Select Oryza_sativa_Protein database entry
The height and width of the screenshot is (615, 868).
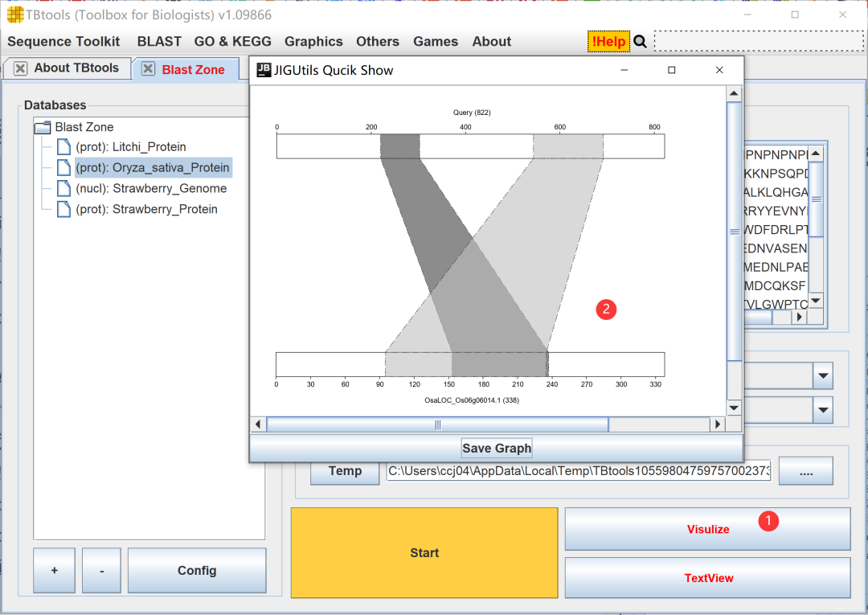point(153,168)
